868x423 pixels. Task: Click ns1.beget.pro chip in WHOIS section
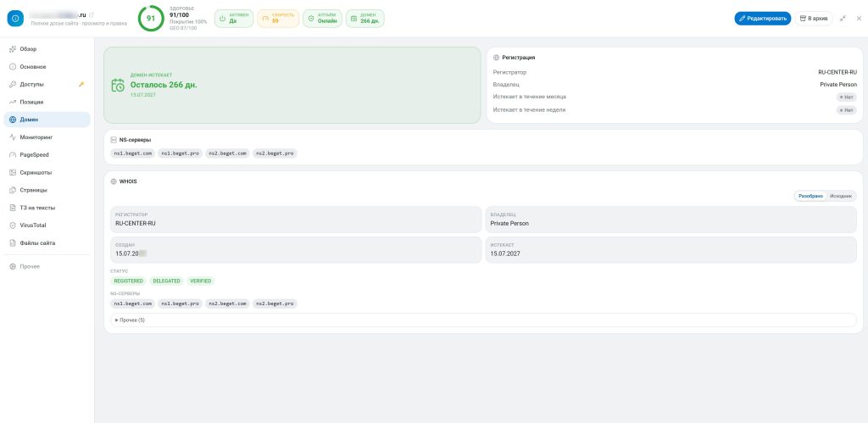coord(180,304)
